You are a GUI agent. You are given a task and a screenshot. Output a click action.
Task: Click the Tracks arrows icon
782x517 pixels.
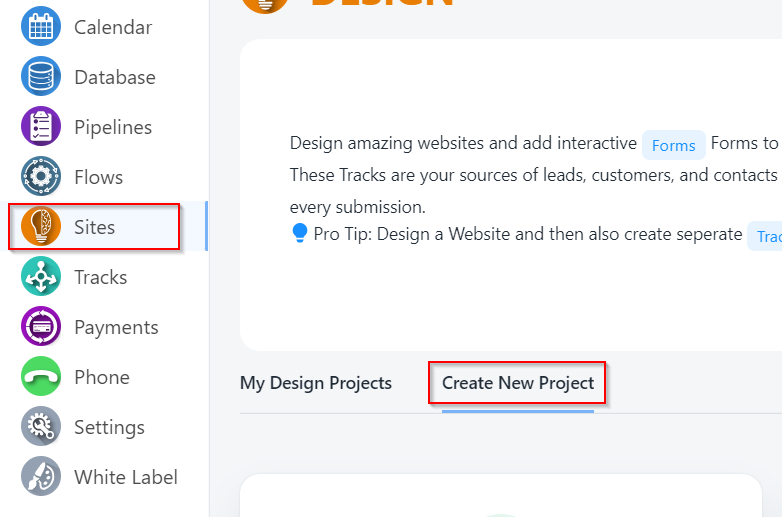pos(41,277)
